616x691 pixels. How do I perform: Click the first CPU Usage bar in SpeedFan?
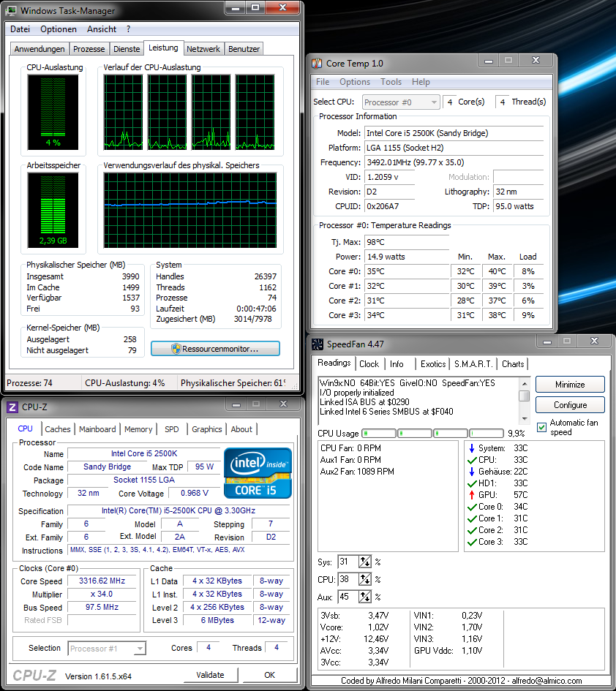(x=379, y=433)
